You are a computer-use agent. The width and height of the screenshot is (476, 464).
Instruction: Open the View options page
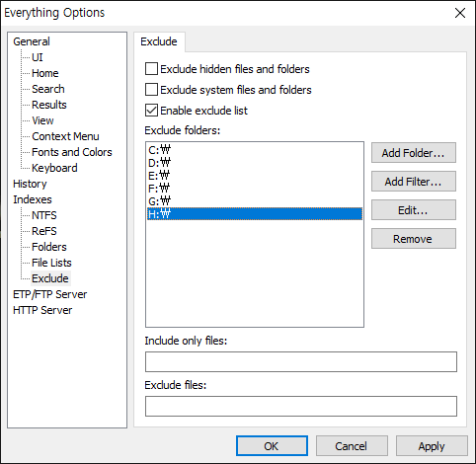tap(42, 120)
